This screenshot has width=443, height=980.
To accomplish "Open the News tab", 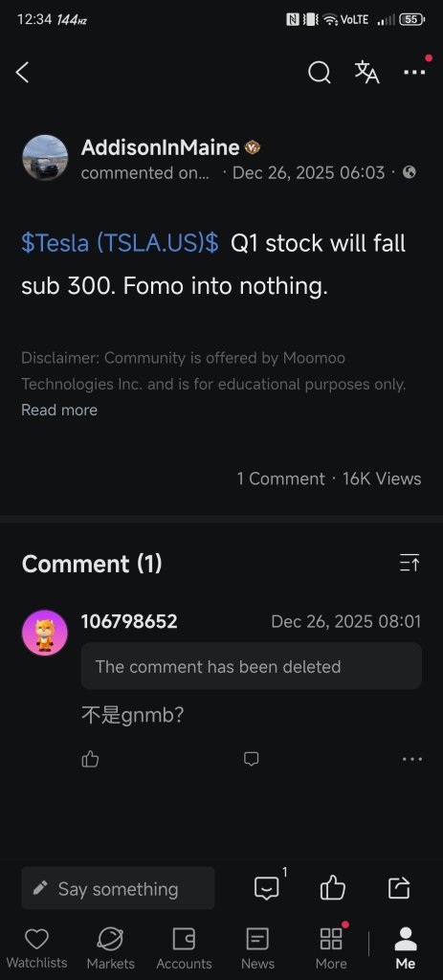I will pyautogui.click(x=257, y=947).
